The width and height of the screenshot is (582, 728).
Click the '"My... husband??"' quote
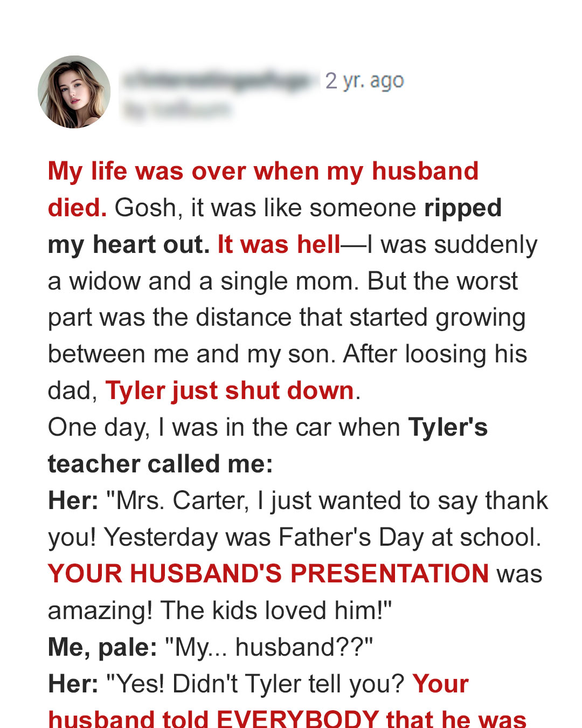[269, 647]
